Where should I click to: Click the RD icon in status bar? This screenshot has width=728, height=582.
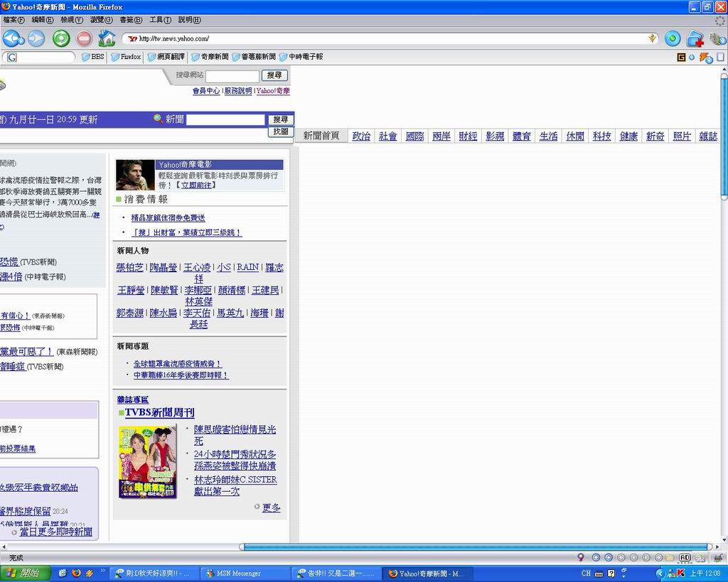click(x=685, y=557)
